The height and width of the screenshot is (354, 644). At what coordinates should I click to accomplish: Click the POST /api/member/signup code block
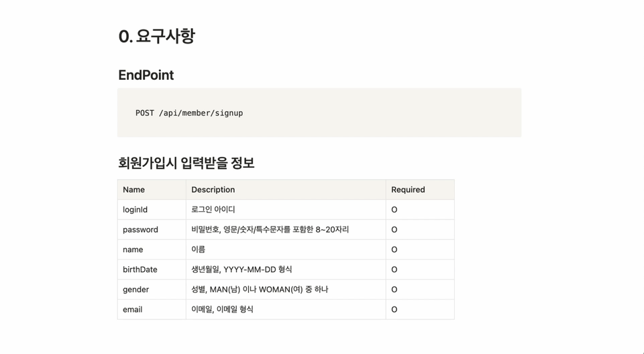coord(189,113)
